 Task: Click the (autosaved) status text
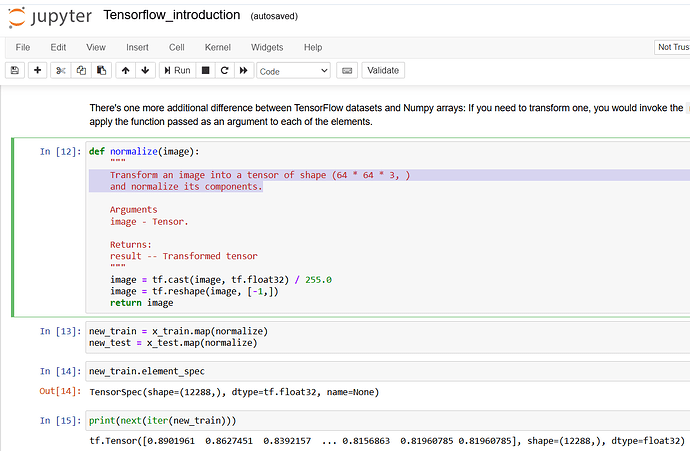pyautogui.click(x=274, y=16)
